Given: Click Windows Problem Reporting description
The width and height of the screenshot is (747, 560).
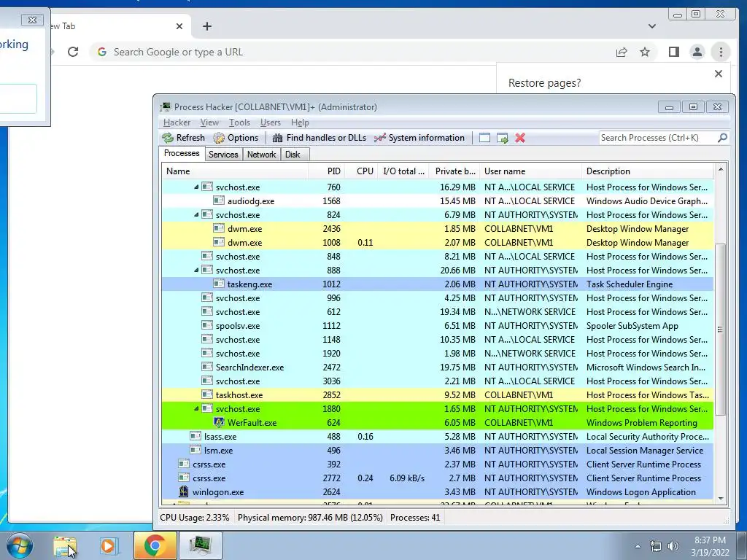Looking at the screenshot, I should pos(642,422).
